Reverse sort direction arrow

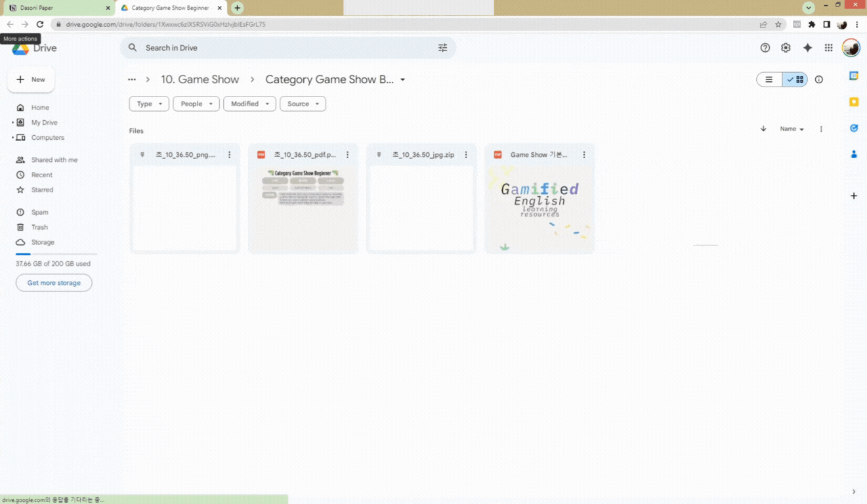click(763, 129)
